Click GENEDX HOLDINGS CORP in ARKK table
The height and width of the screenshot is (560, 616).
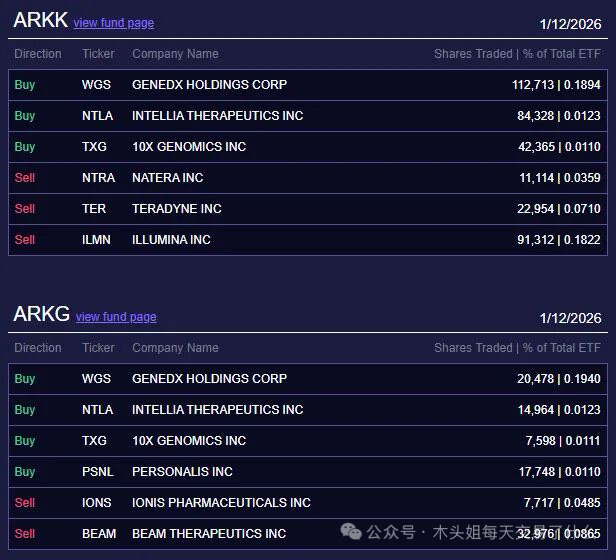[209, 84]
